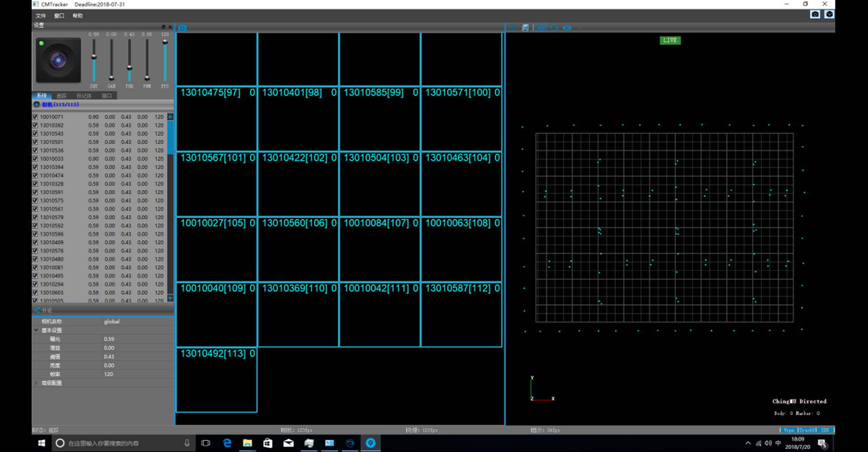
Task: Click the camera icon above the camera grid
Action: pos(182,28)
